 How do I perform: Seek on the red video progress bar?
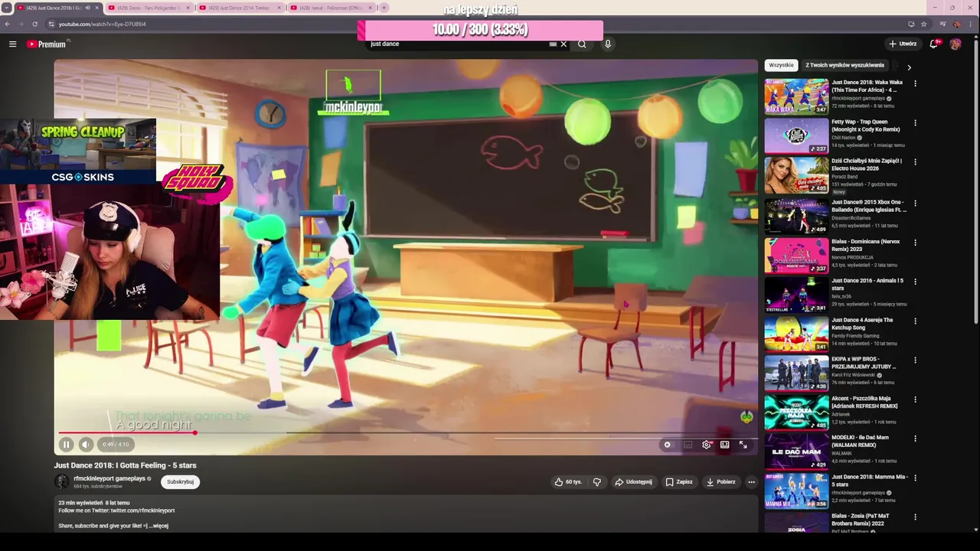click(x=406, y=433)
